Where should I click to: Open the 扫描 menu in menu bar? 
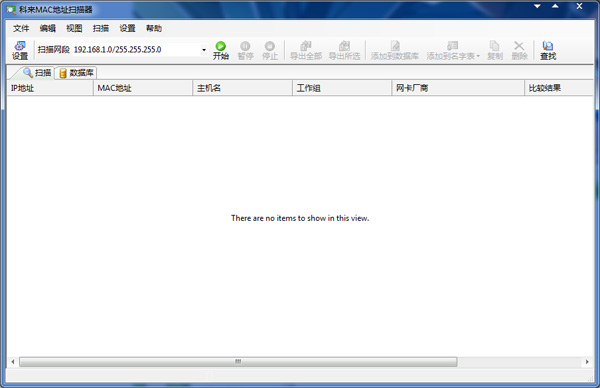click(101, 28)
